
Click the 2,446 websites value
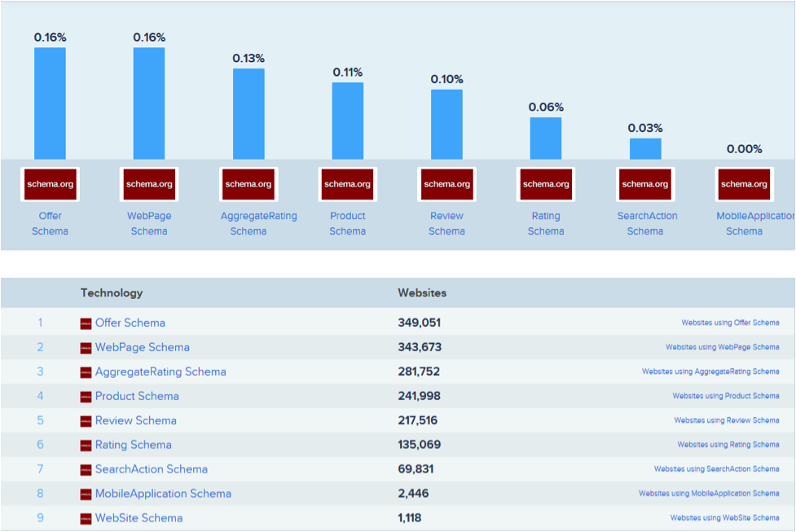413,494
